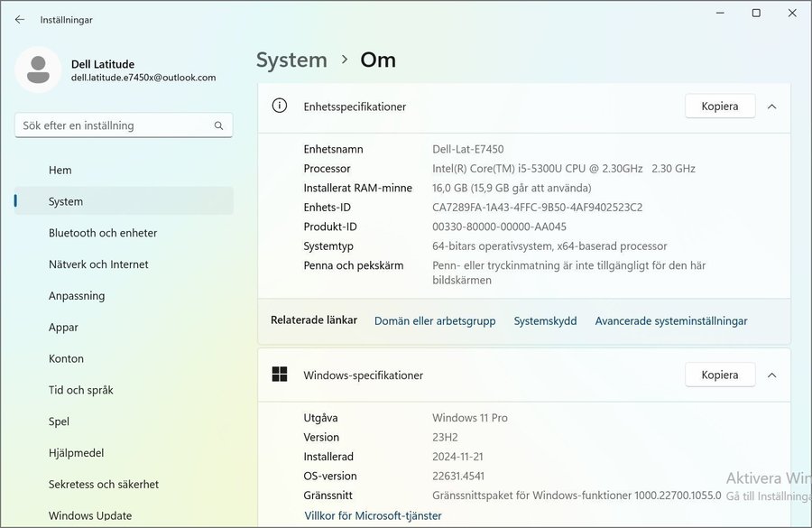Copy Windows specifications with Kopiera
The width and height of the screenshot is (812, 528).
[720, 375]
